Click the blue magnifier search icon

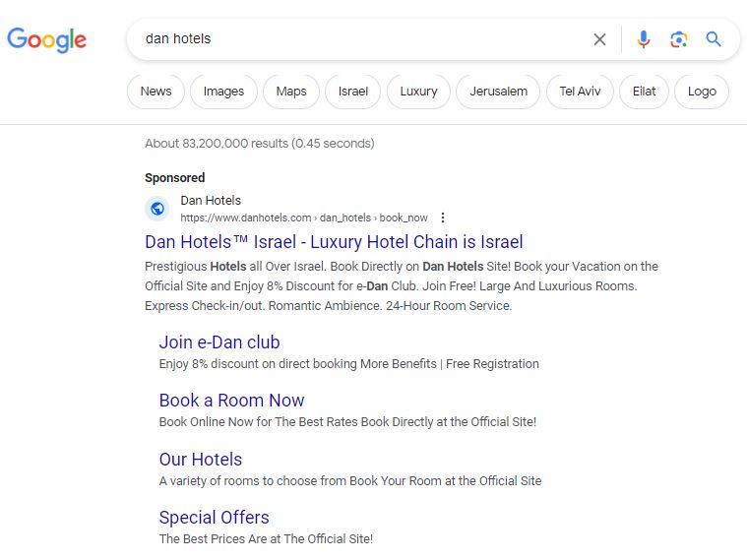pos(714,39)
